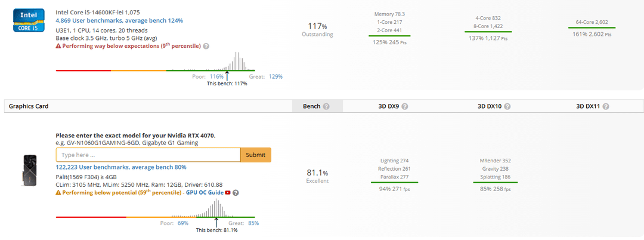Open 122,223 User benchmarks link
Screen dimensions: 644x240
(121, 167)
